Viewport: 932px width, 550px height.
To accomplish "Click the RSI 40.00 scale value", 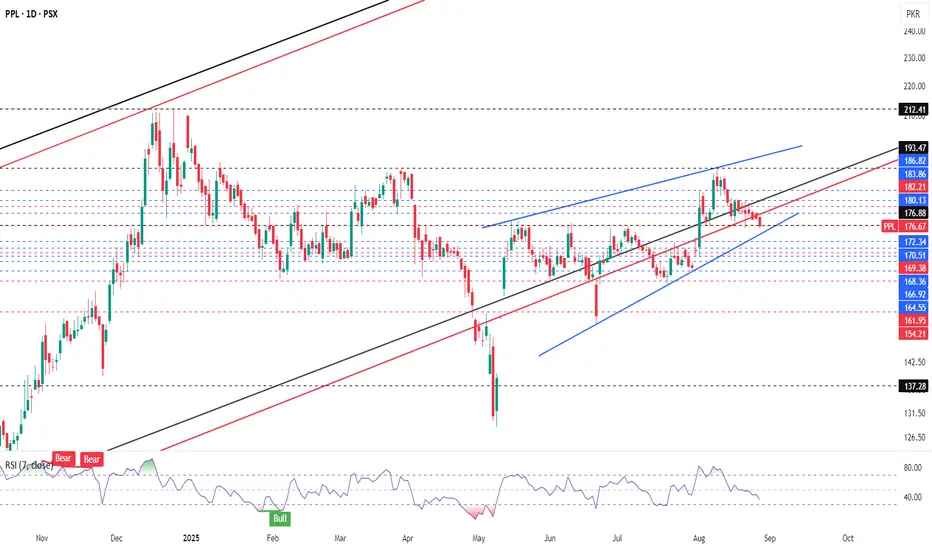I will pos(912,497).
